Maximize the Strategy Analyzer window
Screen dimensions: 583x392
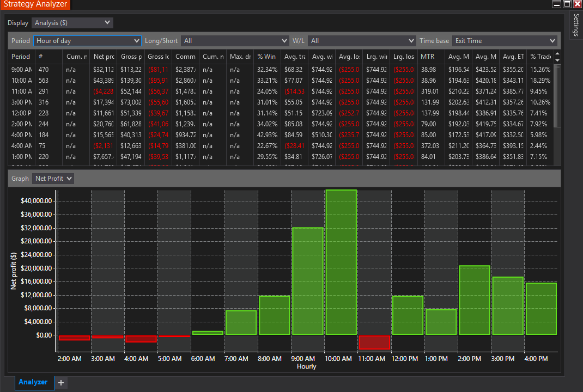(x=567, y=4)
